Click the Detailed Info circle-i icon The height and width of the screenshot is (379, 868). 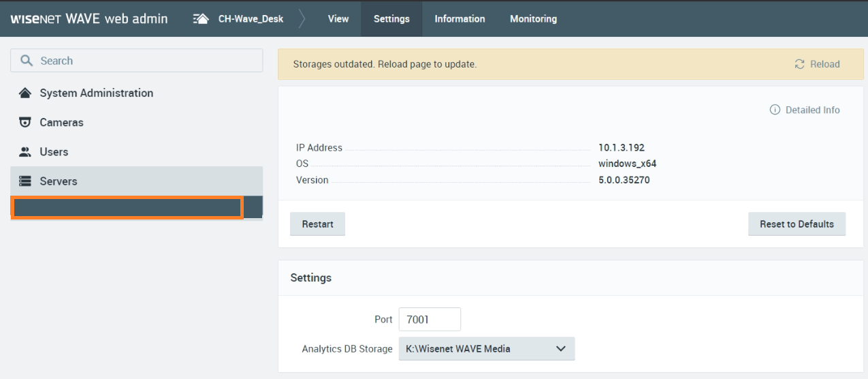point(775,110)
